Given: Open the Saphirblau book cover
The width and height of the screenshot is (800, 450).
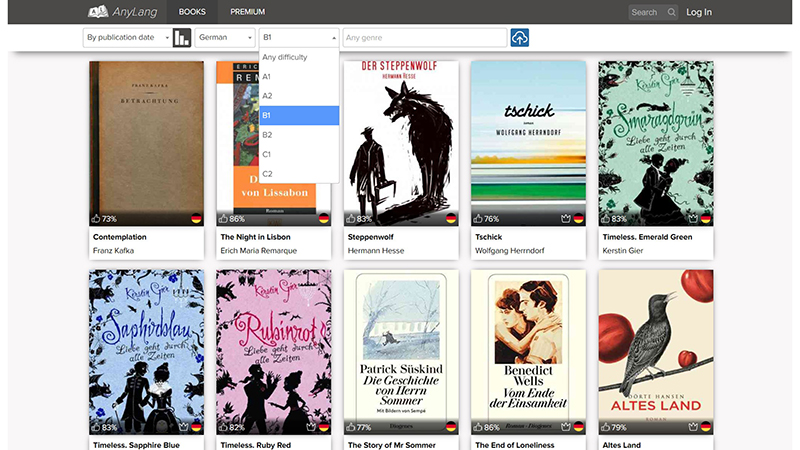Looking at the screenshot, I should coord(146,352).
